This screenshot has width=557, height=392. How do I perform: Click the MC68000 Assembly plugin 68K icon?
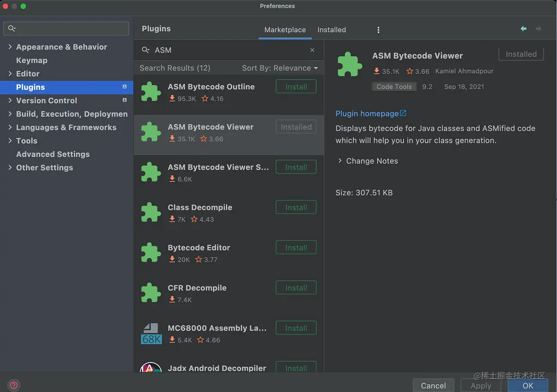151,333
